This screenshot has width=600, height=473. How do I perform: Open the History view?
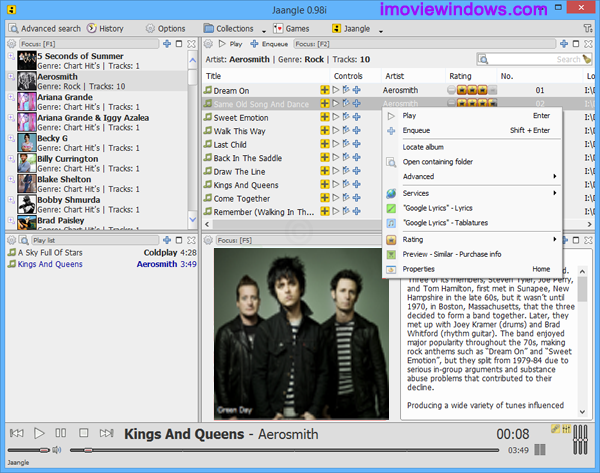click(105, 29)
